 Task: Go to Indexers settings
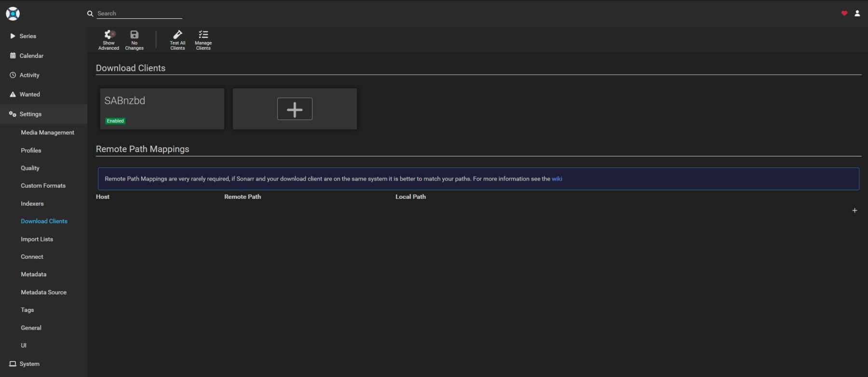[x=32, y=204]
